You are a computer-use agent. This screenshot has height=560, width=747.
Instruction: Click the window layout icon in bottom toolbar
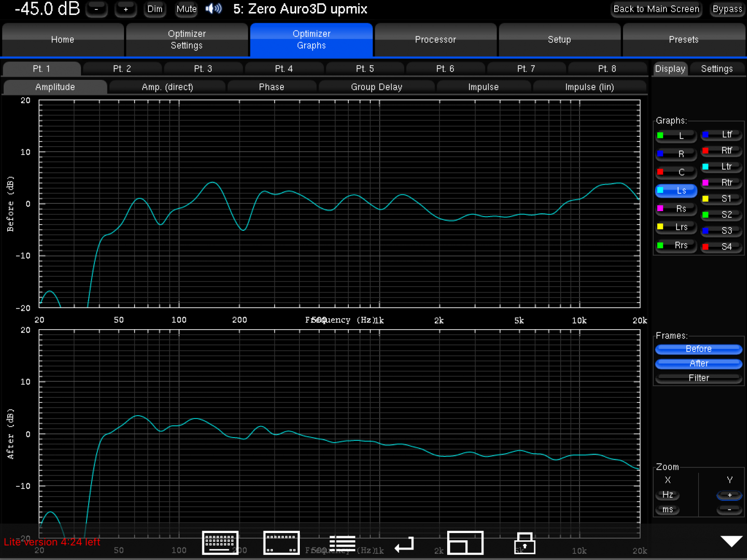[x=465, y=543]
